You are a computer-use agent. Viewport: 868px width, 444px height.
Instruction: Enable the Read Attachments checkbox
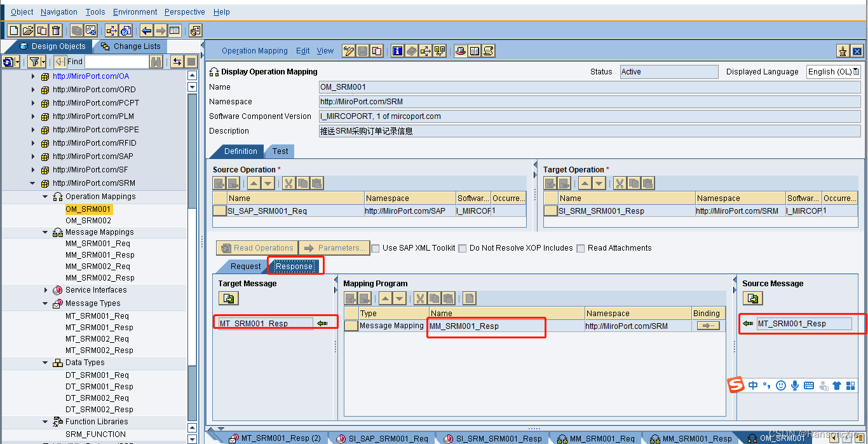click(580, 248)
